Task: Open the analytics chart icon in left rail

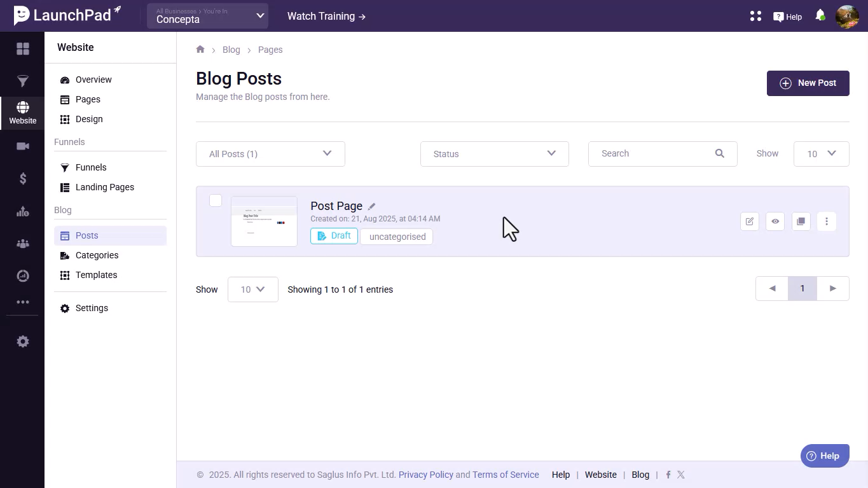Action: pyautogui.click(x=23, y=211)
